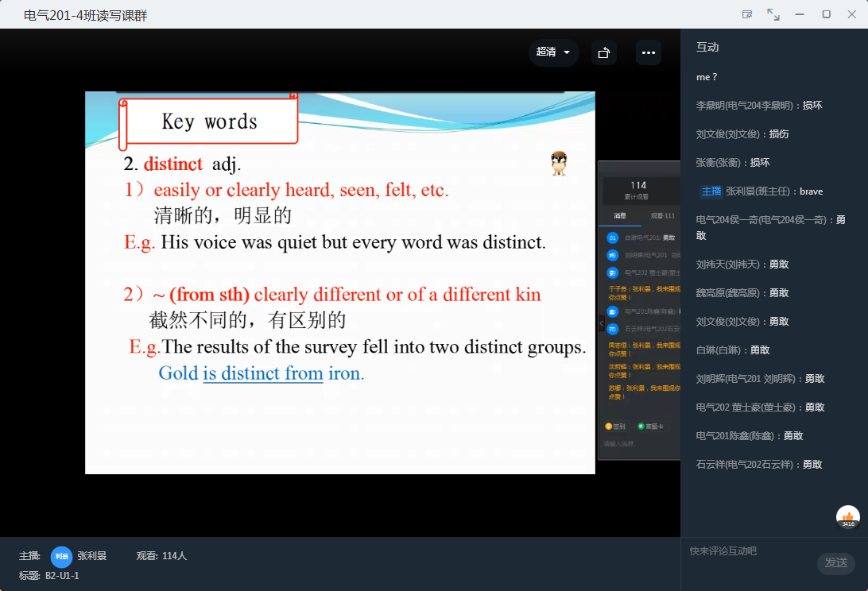
Task: Open the three-dot more options menu
Action: click(x=648, y=52)
